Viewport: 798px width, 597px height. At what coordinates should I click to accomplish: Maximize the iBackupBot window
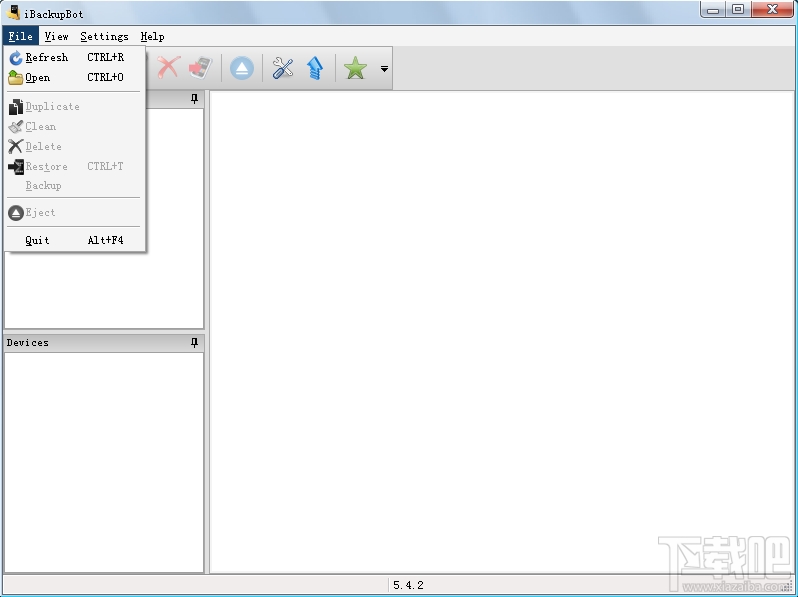738,10
